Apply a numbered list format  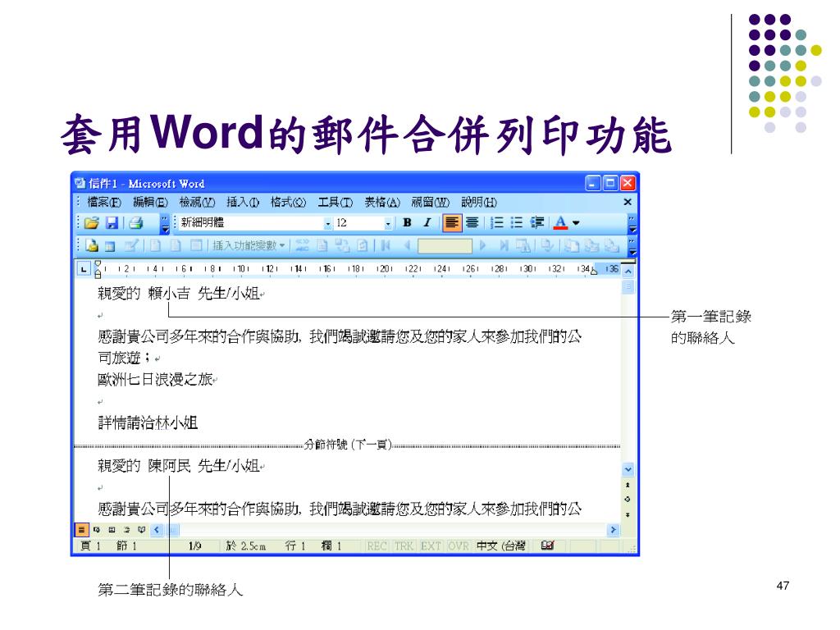point(497,223)
